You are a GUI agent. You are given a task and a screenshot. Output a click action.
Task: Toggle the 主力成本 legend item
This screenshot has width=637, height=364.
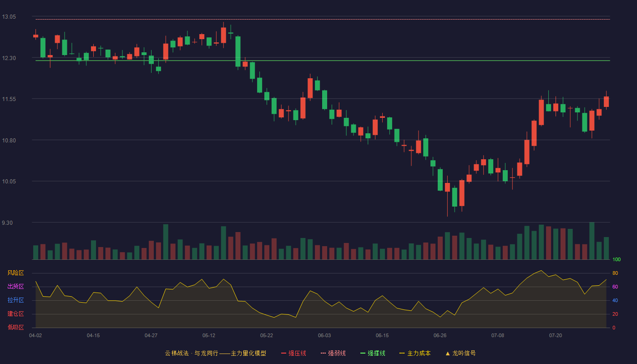coord(415,353)
